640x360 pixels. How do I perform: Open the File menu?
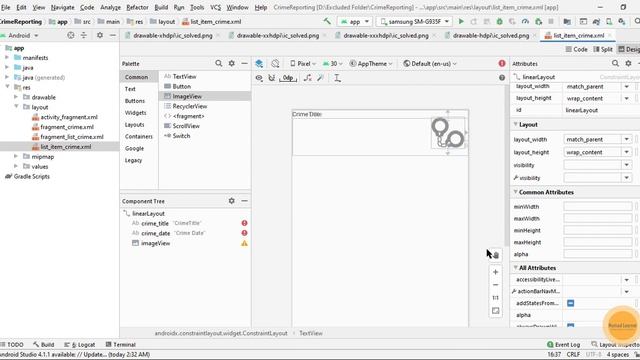click(5, 7)
